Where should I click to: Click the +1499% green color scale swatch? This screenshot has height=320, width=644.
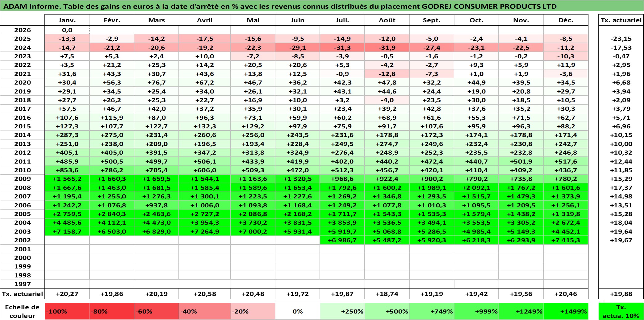click(566, 311)
